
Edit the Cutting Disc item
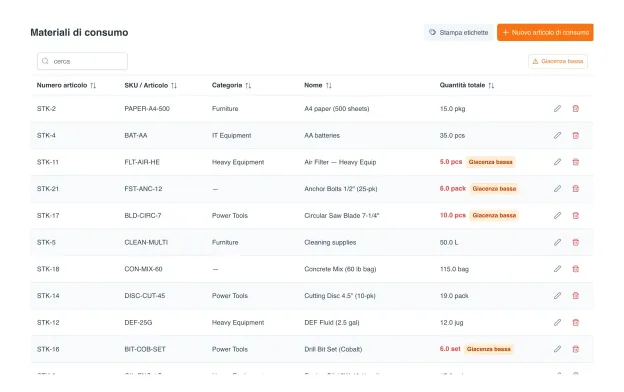tap(557, 296)
